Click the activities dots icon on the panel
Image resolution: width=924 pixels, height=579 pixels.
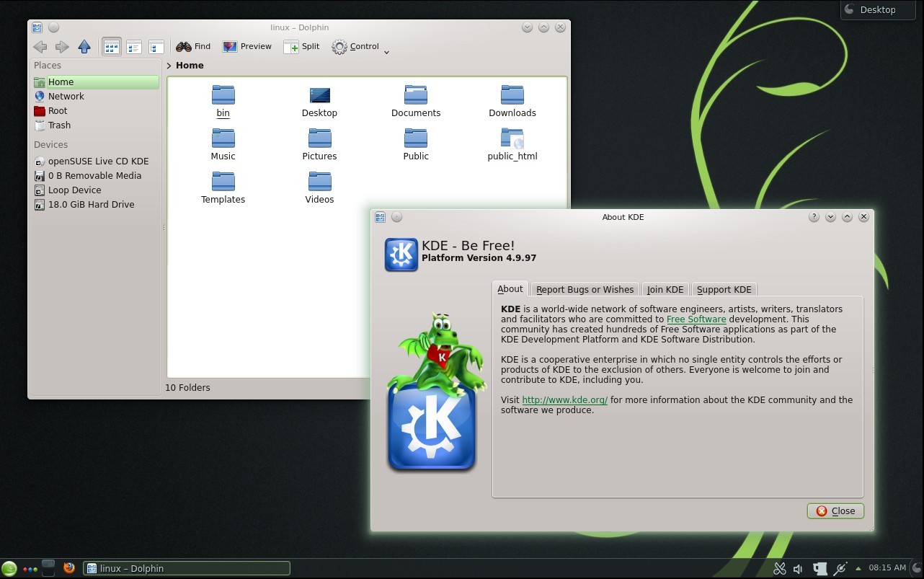[x=30, y=569]
